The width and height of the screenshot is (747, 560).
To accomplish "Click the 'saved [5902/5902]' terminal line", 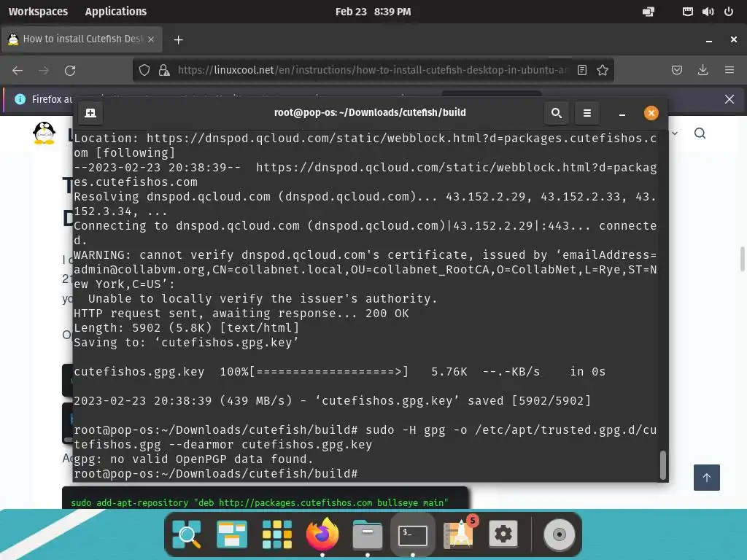I will [332, 400].
